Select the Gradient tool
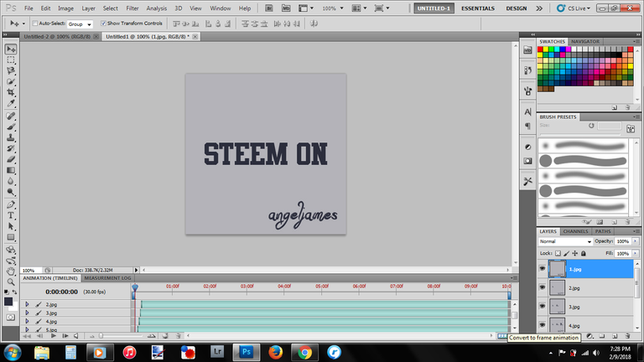Screen dimensions: 644x362 pos(11,170)
